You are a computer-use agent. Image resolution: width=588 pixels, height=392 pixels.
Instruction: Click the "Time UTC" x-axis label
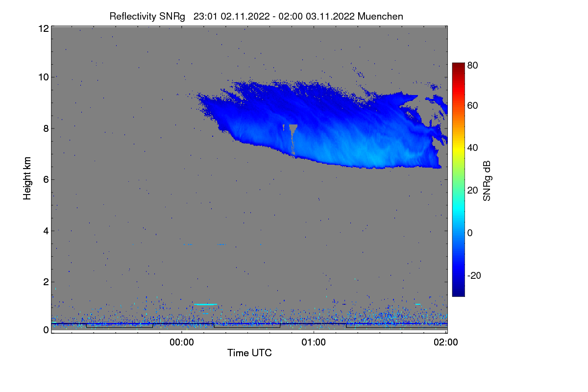click(249, 353)
